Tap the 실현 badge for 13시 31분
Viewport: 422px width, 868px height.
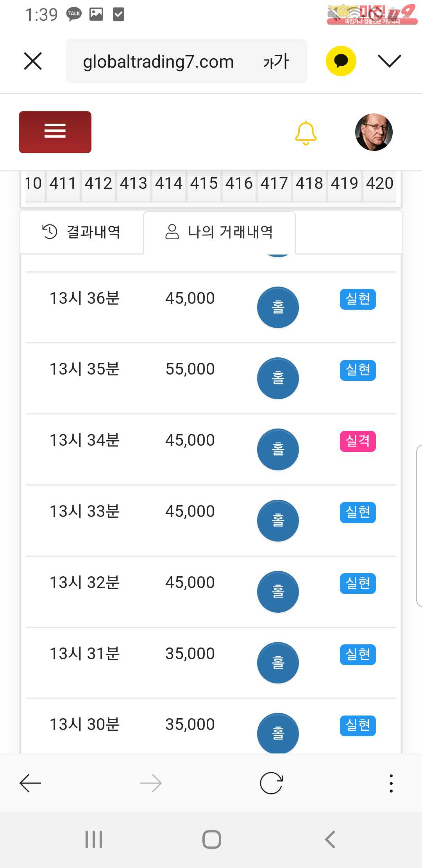pos(358,655)
